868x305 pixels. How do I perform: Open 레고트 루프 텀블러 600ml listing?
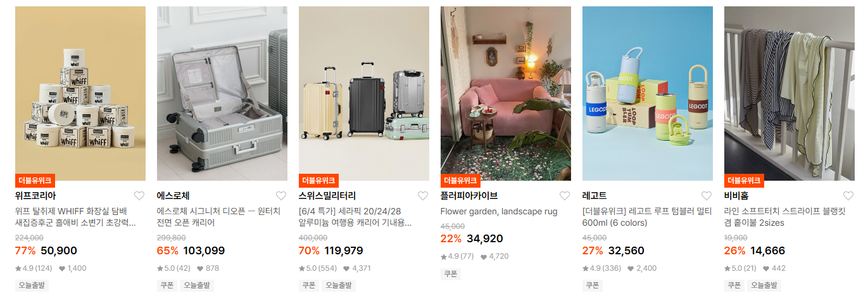647,217
